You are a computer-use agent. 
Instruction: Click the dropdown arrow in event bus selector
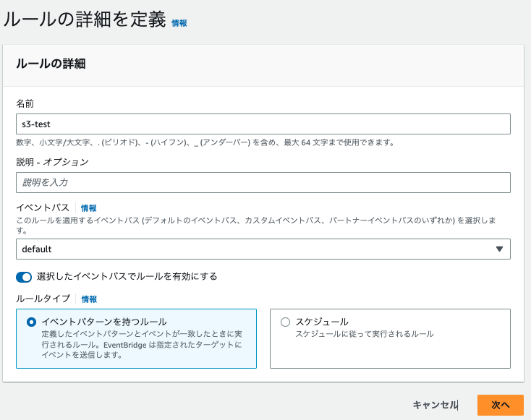pos(499,249)
